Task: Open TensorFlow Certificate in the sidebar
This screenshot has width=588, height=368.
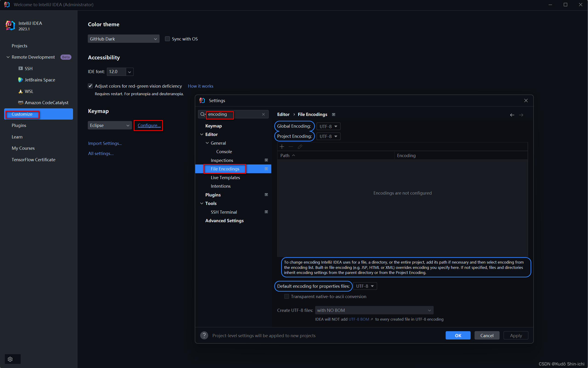Action: [x=34, y=160]
